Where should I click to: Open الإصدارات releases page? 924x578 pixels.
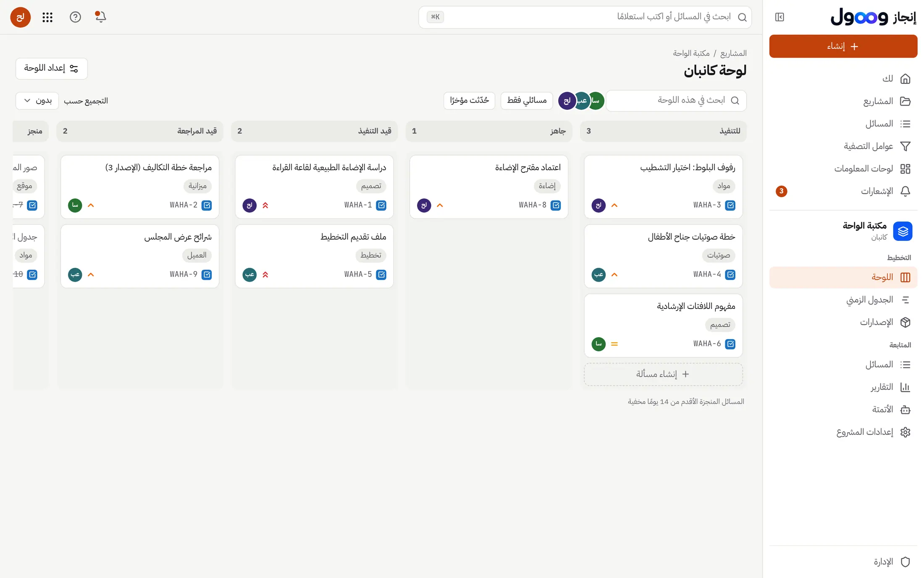tap(843, 322)
